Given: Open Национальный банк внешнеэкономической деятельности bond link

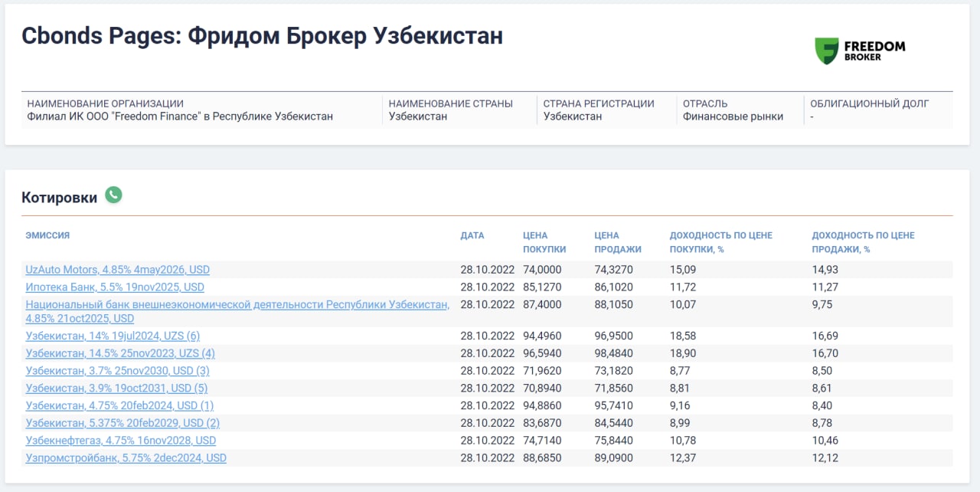Looking at the screenshot, I should [237, 311].
